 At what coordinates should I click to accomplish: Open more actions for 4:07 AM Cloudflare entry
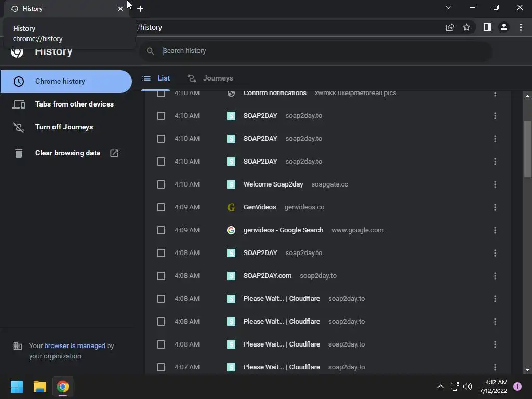click(x=495, y=367)
